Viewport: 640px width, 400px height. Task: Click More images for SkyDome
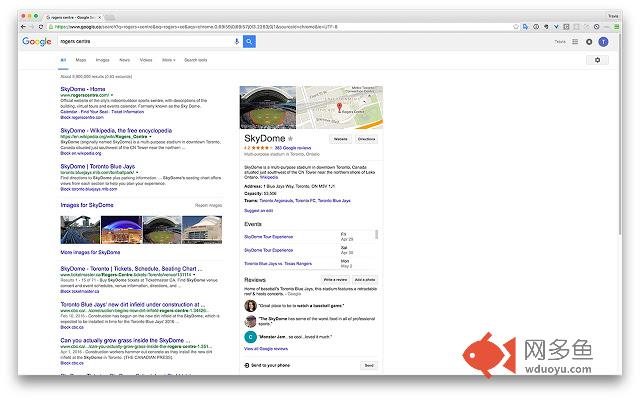[90, 252]
